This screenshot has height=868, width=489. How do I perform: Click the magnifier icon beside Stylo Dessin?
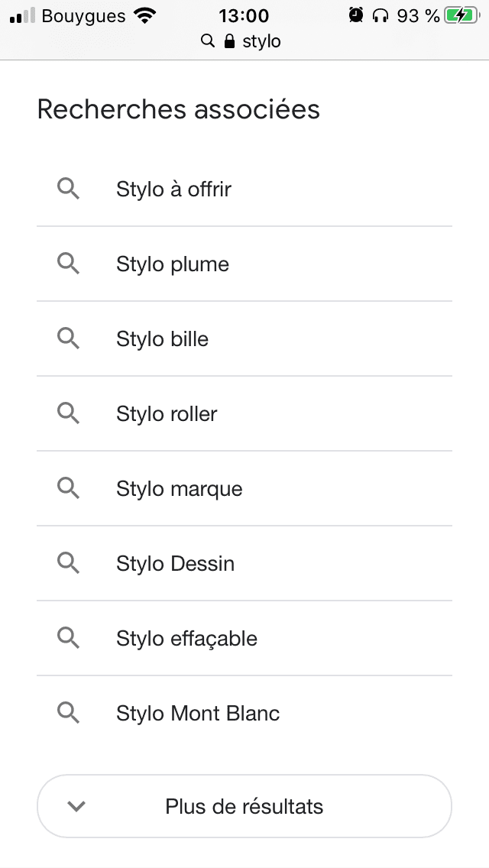point(68,563)
